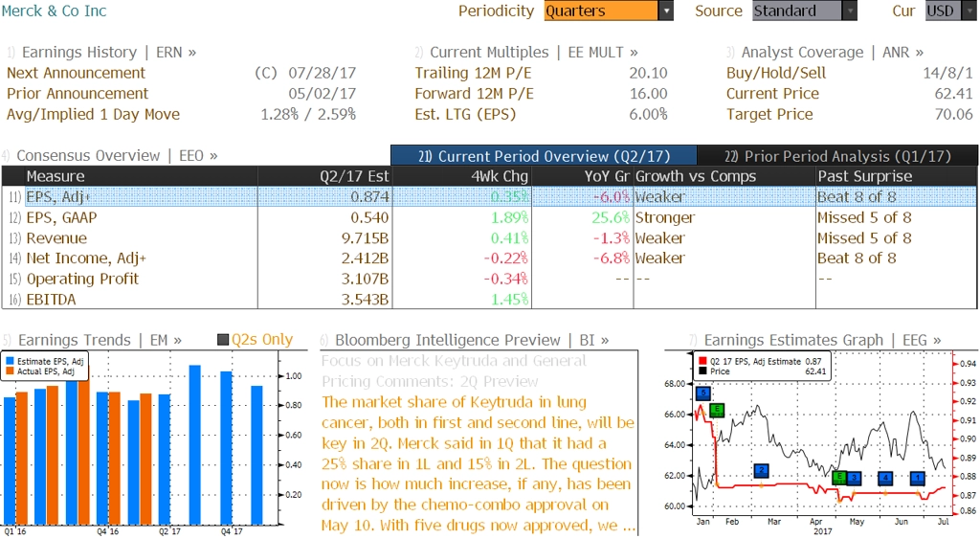Click the May green E earnings marker
This screenshot has width=980, height=539.
click(x=839, y=477)
